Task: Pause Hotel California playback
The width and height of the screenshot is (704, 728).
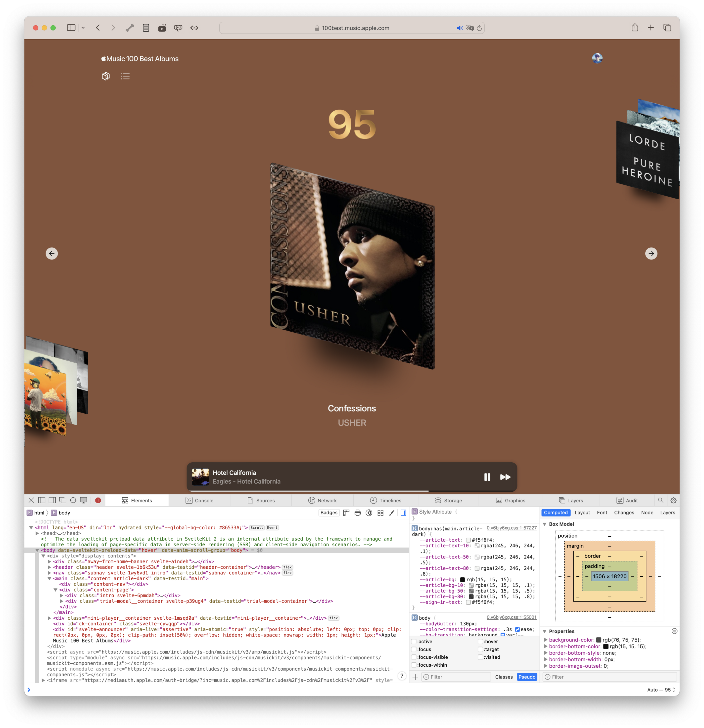Action: [x=487, y=477]
